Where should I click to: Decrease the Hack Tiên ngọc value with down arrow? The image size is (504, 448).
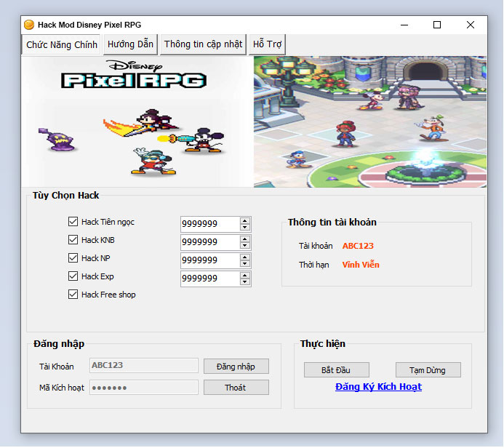coord(245,227)
